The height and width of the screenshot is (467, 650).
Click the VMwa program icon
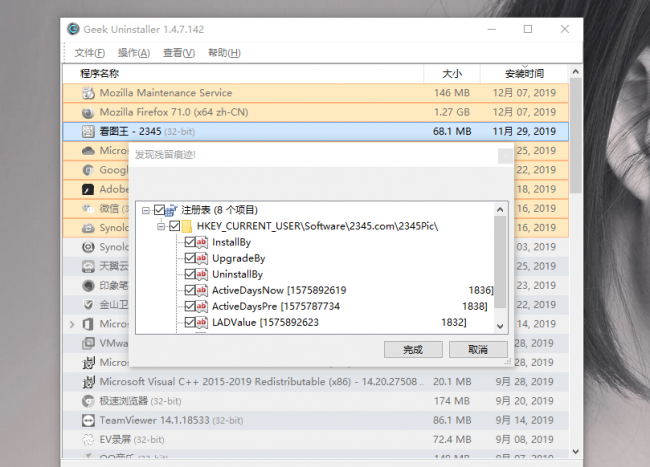[88, 343]
